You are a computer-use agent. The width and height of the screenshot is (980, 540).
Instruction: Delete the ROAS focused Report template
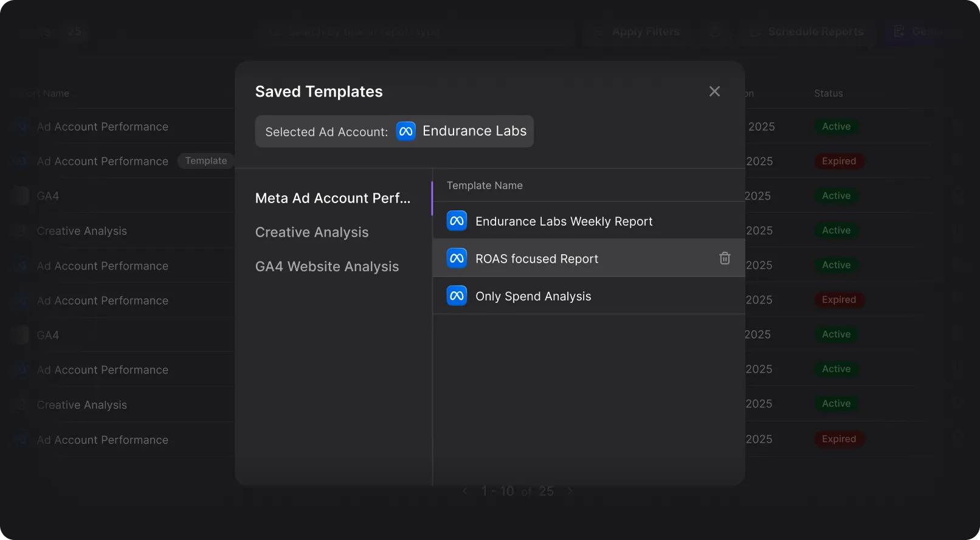(725, 258)
